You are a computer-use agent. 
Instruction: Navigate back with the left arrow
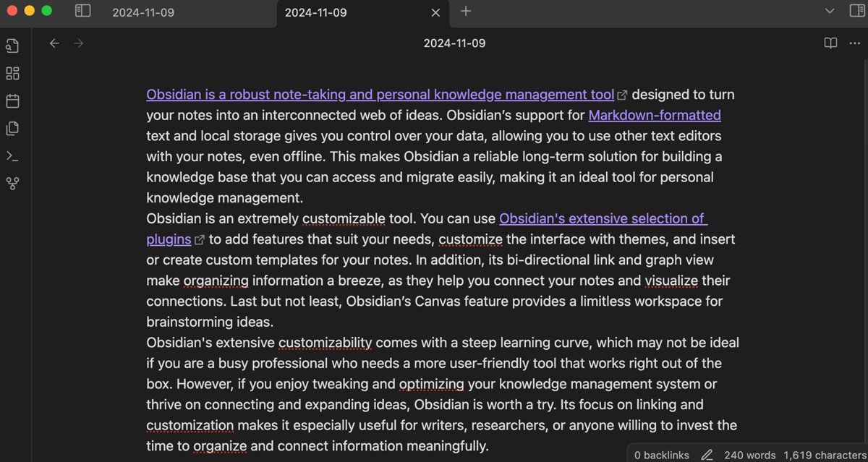(x=54, y=43)
